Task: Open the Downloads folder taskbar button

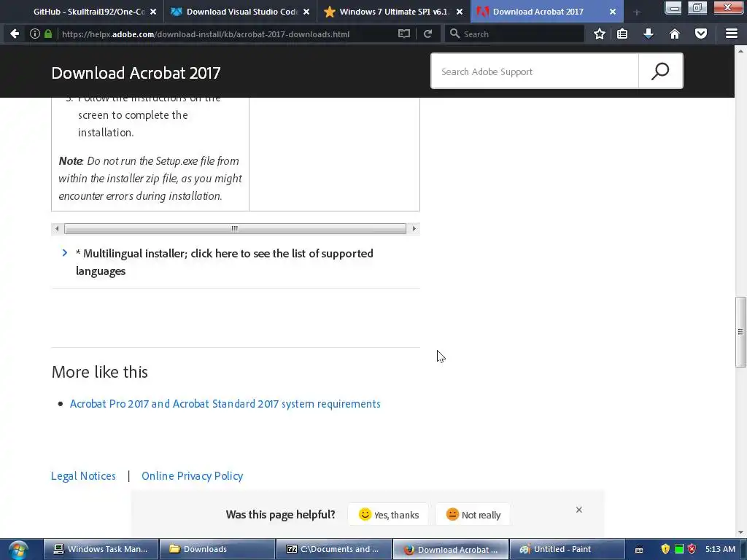Action: tap(217, 549)
